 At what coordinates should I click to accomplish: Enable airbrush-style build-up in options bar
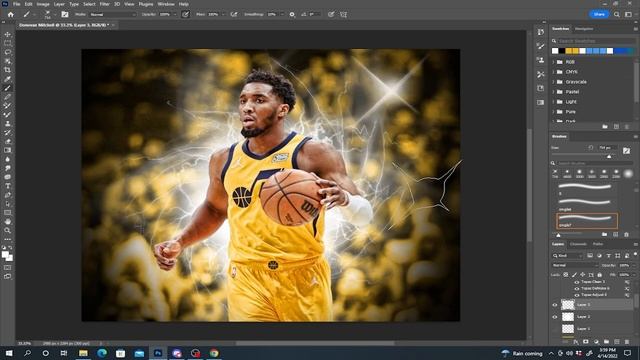click(234, 14)
